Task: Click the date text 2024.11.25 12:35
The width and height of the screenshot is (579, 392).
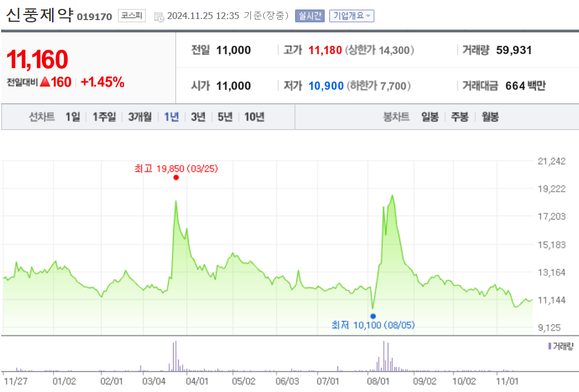Action: 203,16
